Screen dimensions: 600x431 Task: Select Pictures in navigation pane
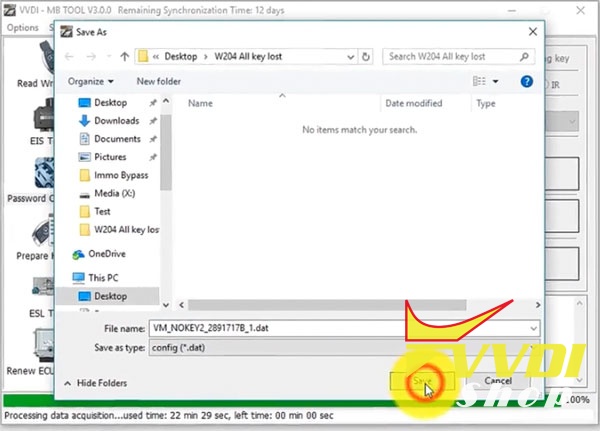[110, 157]
